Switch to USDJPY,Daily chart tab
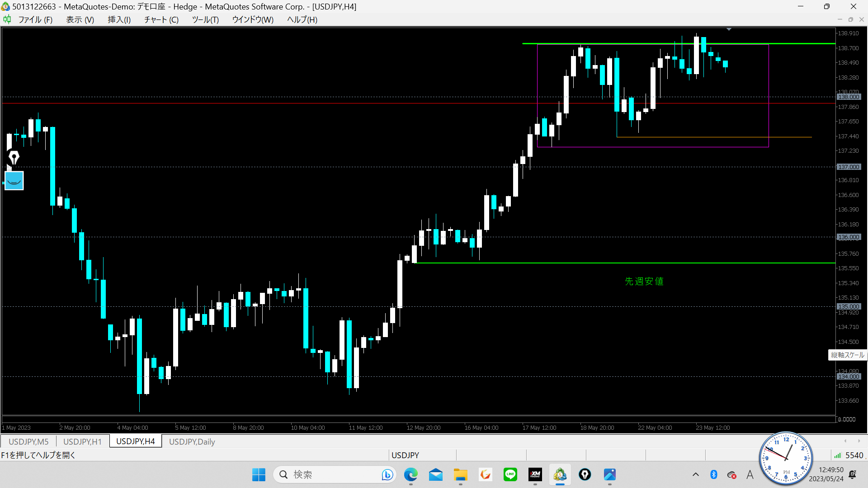Viewport: 868px width, 488px height. point(192,441)
